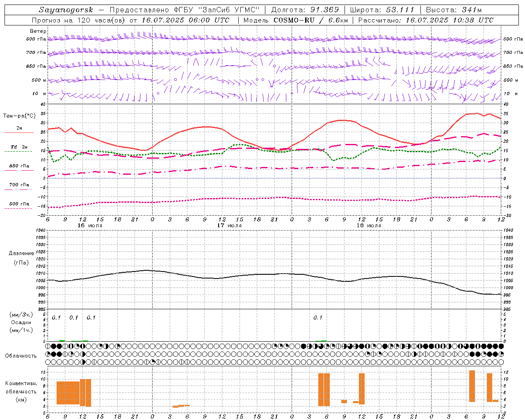Click the '17 июля' date label
This screenshot has height=420, width=525.
click(229, 226)
